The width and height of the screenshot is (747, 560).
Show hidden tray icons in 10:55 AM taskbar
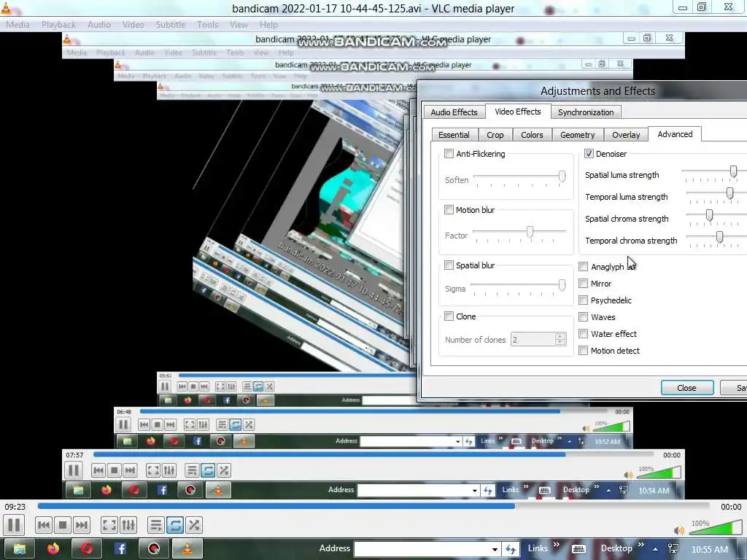point(656,549)
